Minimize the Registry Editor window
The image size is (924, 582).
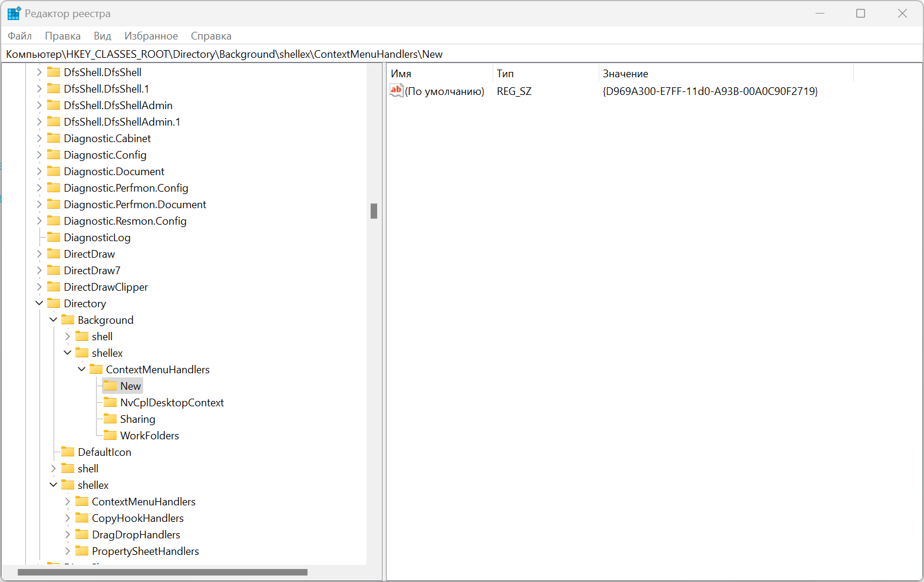pos(820,13)
